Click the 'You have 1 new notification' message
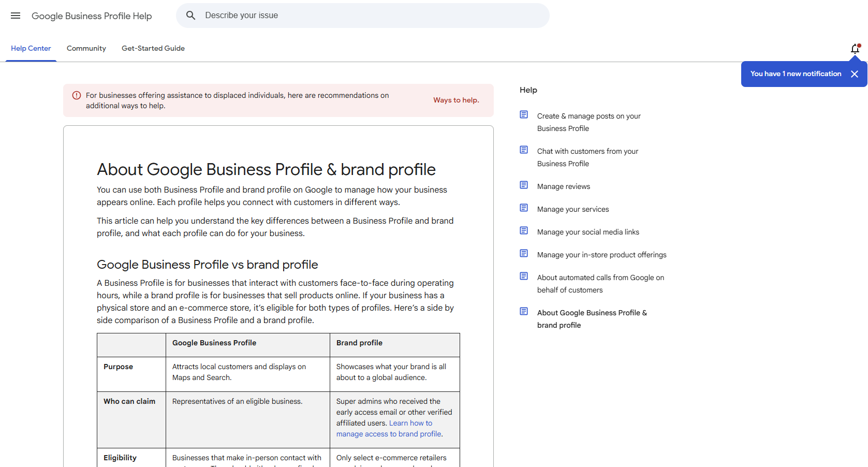The height and width of the screenshot is (467, 868). tap(796, 74)
